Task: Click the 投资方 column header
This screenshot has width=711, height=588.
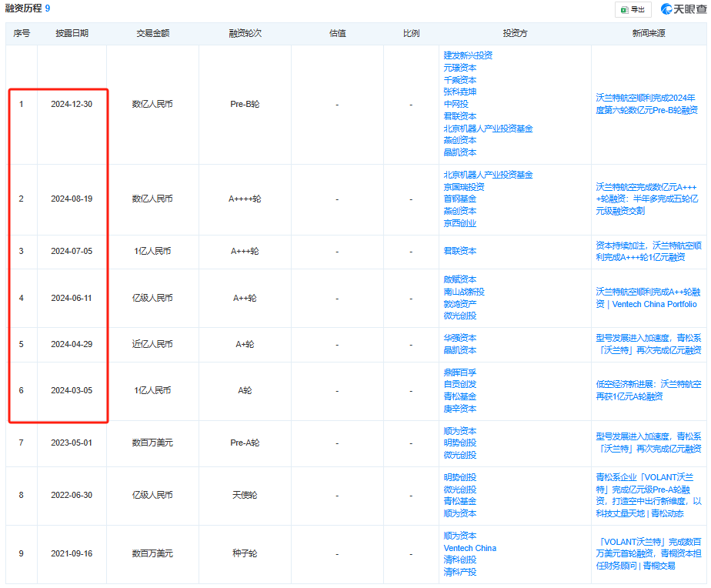Action: click(515, 33)
